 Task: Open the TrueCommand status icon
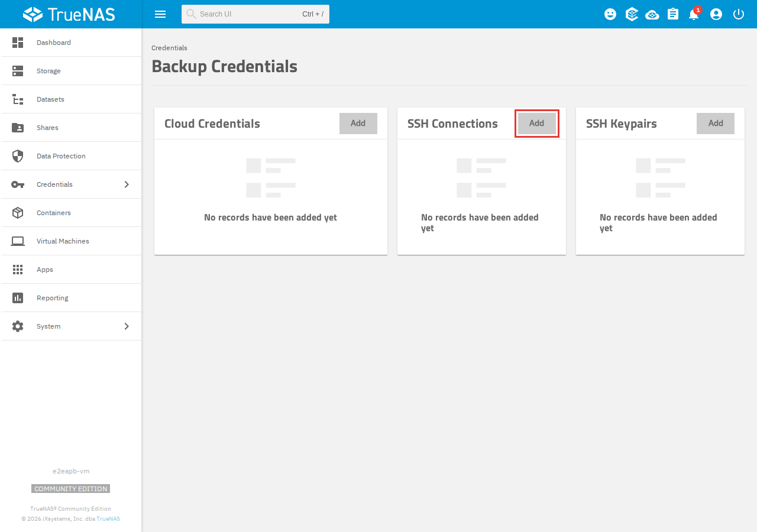[632, 14]
